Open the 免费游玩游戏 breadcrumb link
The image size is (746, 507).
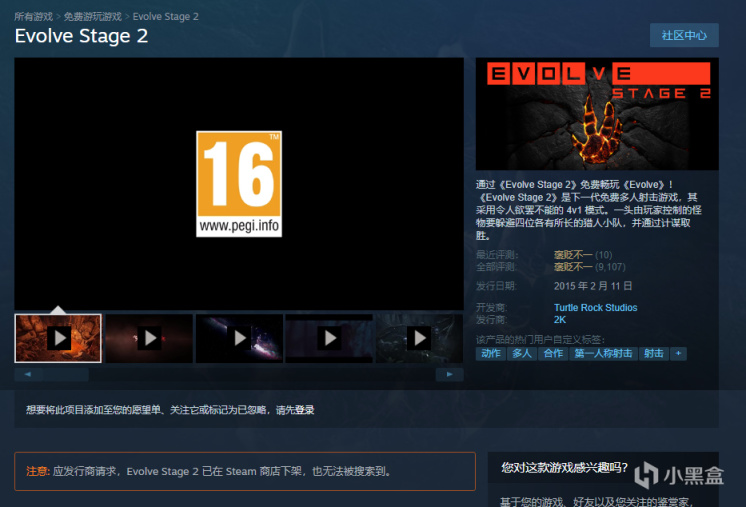93,17
